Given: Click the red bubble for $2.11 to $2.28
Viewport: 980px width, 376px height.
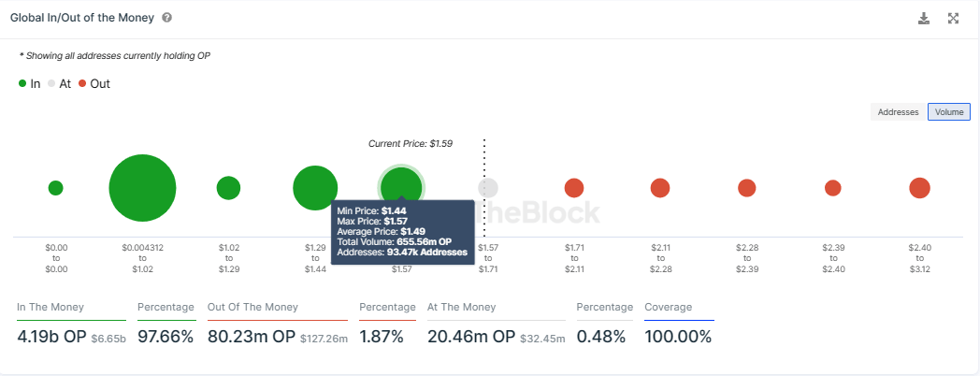Looking at the screenshot, I should point(660,188).
